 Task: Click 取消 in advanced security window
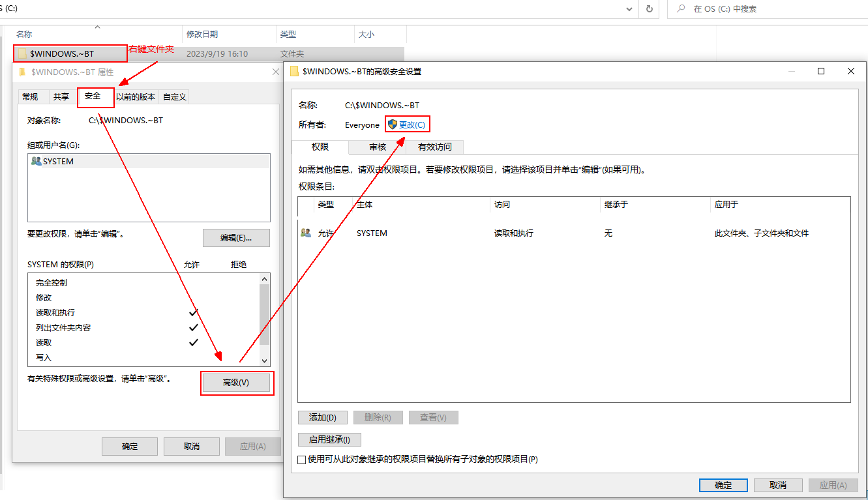click(x=778, y=485)
